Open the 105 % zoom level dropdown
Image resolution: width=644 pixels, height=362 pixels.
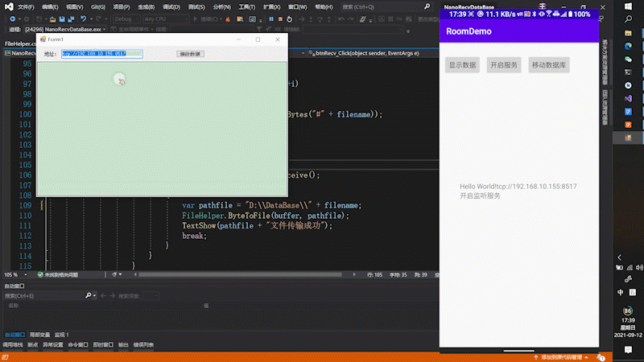pos(16,274)
